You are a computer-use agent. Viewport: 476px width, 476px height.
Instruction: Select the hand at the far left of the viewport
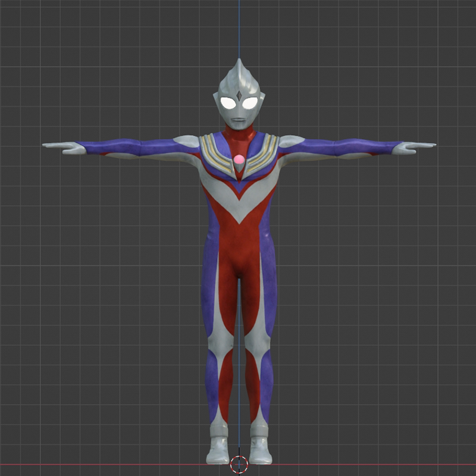[x=64, y=148]
